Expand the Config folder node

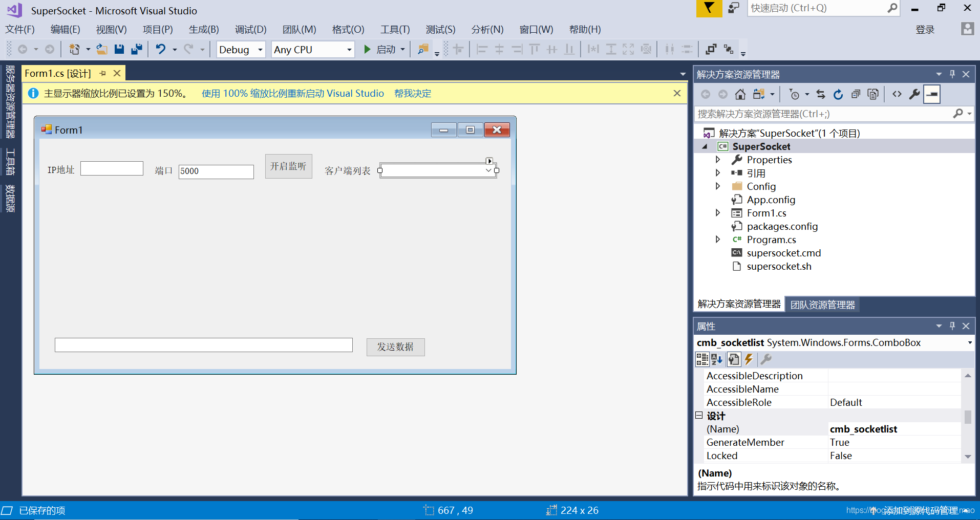718,186
